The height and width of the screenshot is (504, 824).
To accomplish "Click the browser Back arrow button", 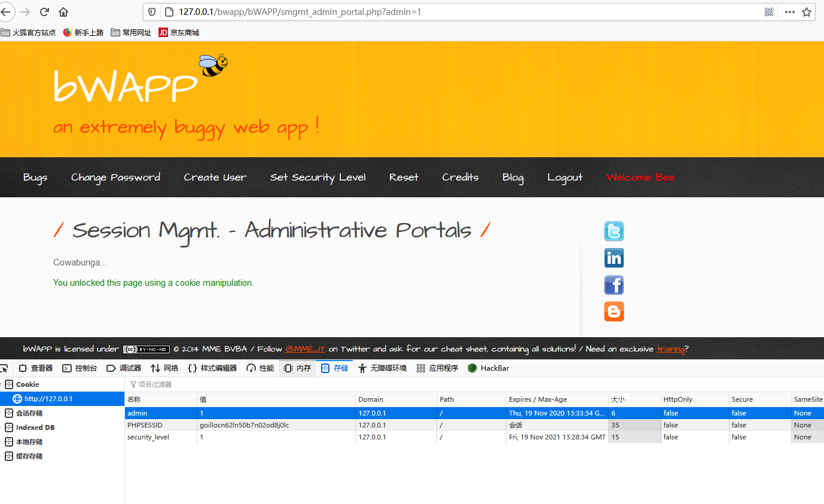I will (5, 12).
